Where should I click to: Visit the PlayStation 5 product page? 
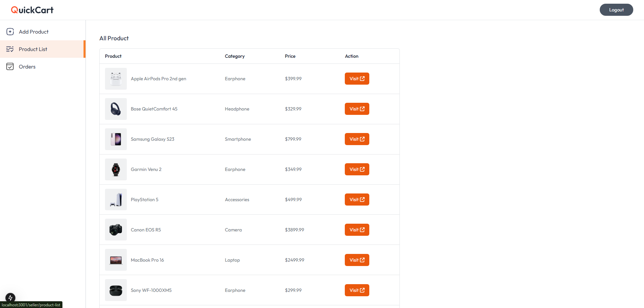click(357, 200)
